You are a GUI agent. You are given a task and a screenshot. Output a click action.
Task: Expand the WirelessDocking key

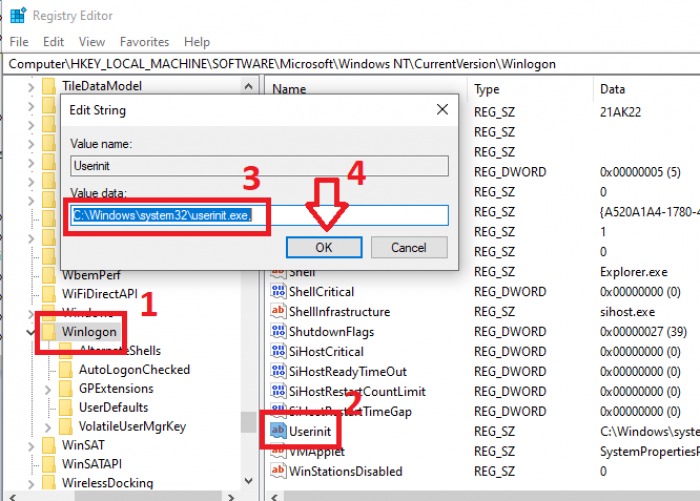click(x=31, y=484)
